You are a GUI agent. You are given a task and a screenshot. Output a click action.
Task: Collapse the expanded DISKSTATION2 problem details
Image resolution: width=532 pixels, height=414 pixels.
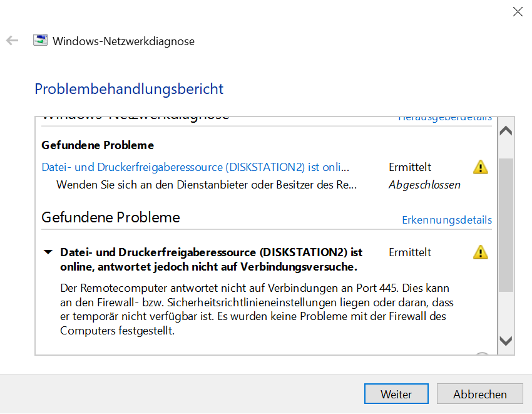[48, 252]
